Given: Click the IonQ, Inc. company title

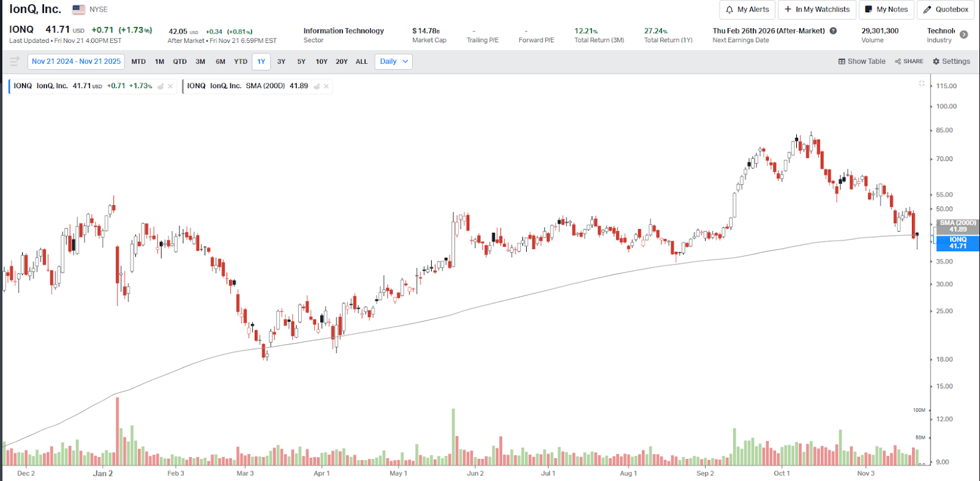Looking at the screenshot, I should click(35, 9).
